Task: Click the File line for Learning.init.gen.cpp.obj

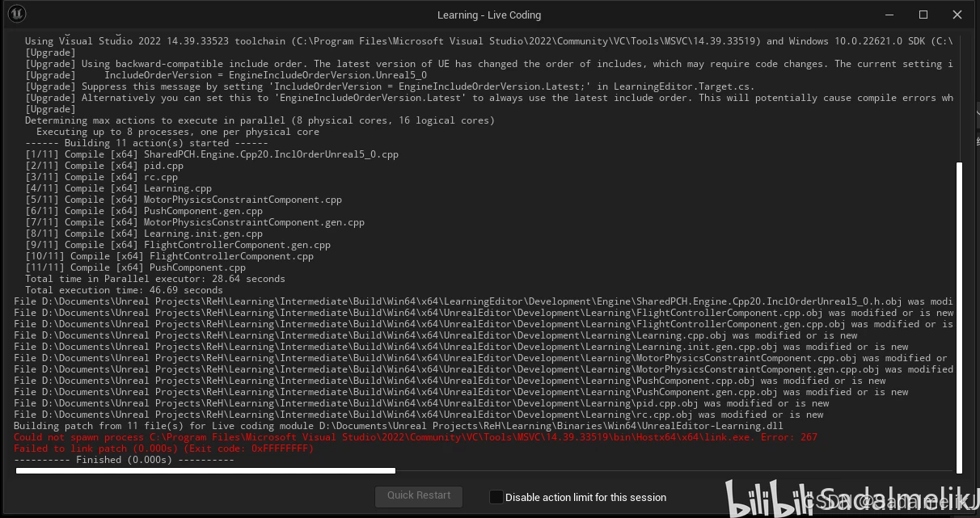Action: pos(461,347)
